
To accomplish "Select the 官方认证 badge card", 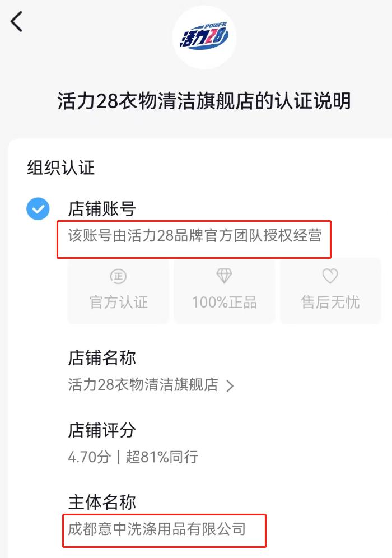I will 118,291.
